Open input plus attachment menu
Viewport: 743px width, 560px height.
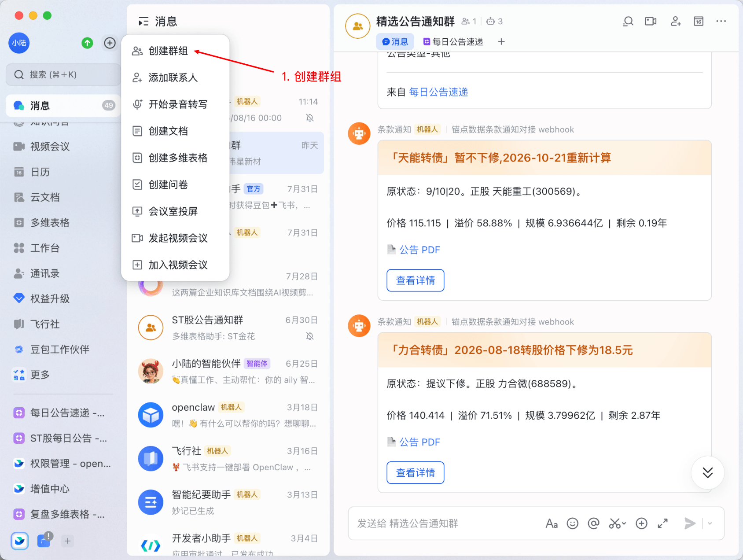point(642,523)
